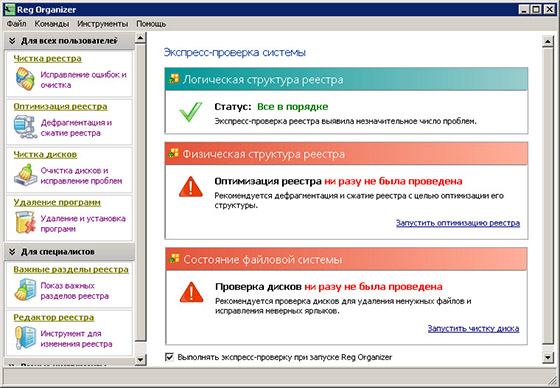Open the Помощь menu
Viewport: 560px width, 388px height.
[x=151, y=24]
